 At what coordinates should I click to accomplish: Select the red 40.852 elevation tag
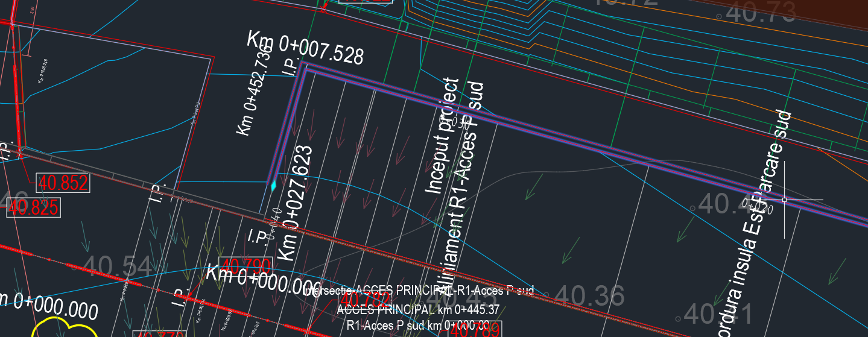click(63, 183)
